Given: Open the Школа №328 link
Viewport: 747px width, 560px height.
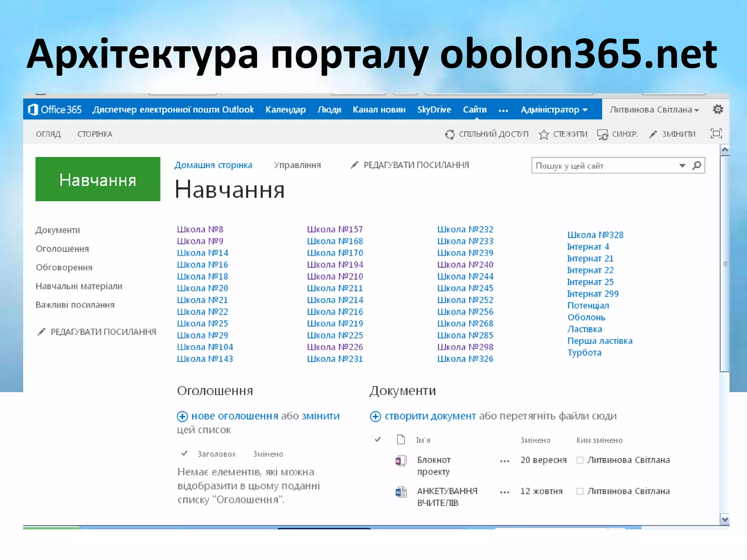Looking at the screenshot, I should pyautogui.click(x=595, y=235).
